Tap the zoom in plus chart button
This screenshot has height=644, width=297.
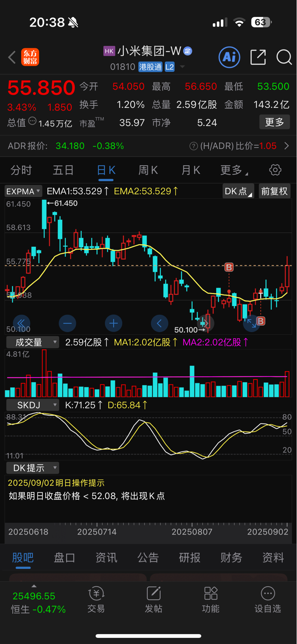point(114,323)
